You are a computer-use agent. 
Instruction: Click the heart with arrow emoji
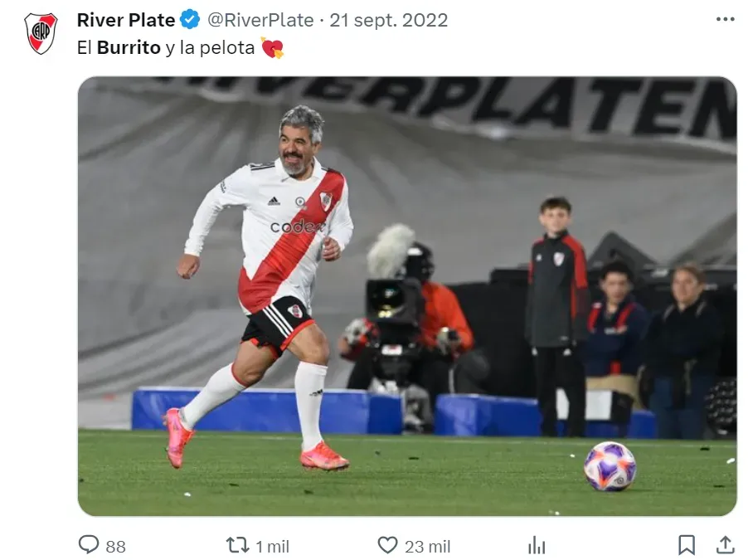coord(272,48)
